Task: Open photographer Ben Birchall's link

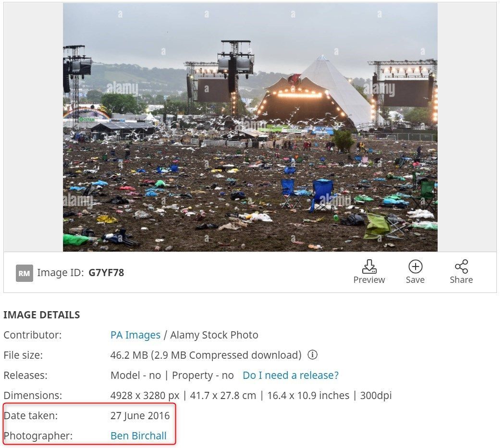Action: click(138, 436)
